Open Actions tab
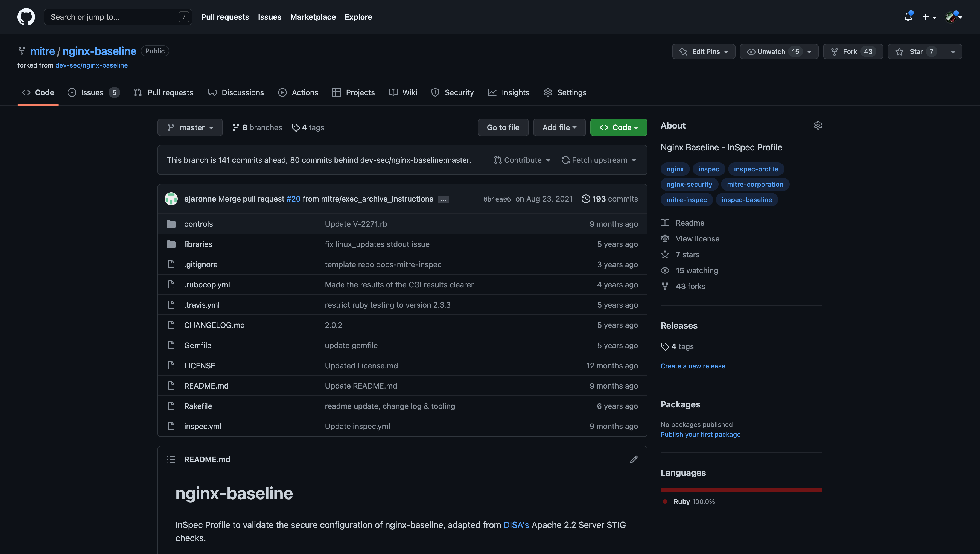This screenshot has width=980, height=554. (x=298, y=92)
